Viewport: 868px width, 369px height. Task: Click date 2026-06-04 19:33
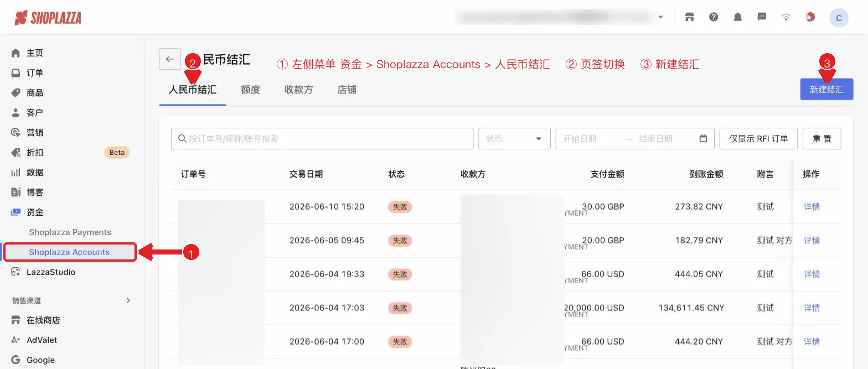click(x=327, y=274)
